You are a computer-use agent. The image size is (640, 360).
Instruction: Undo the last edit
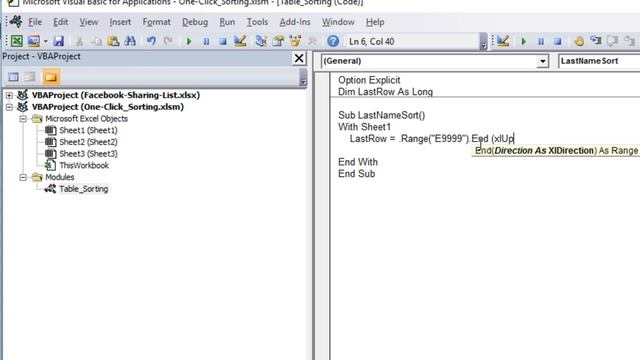click(151, 41)
